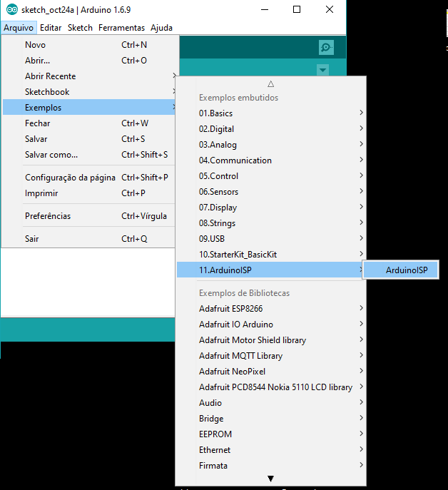The image size is (448, 490).
Task: Maximize the Arduino window
Action: (297, 10)
